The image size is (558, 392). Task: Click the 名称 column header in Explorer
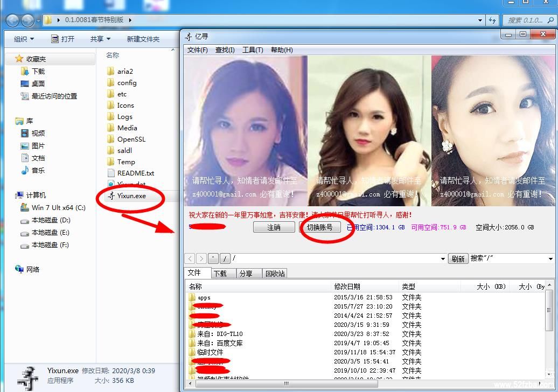coord(113,55)
